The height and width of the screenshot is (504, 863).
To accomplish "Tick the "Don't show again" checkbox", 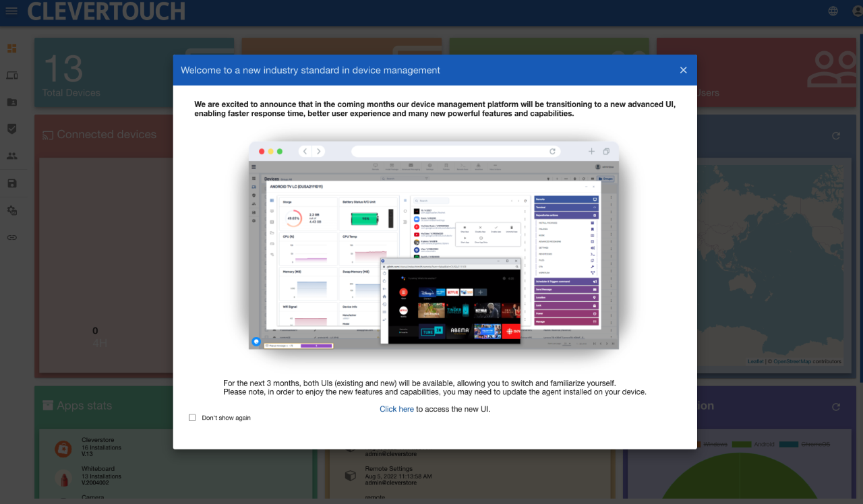I will pyautogui.click(x=192, y=418).
